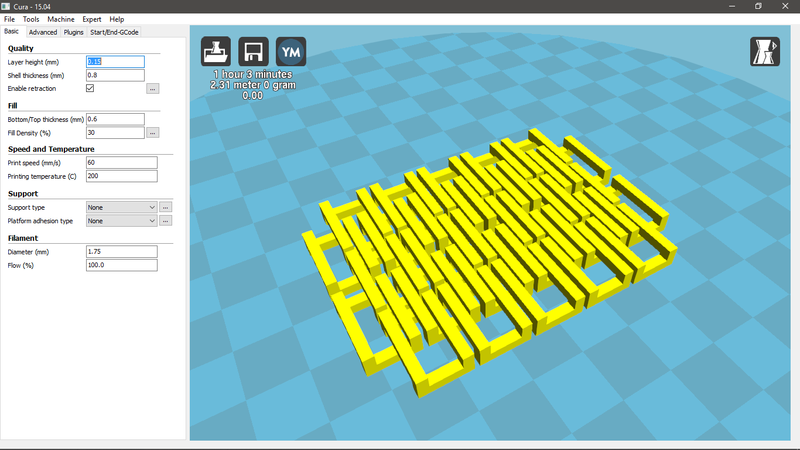Click the 'Fill' section heading

[12, 106]
